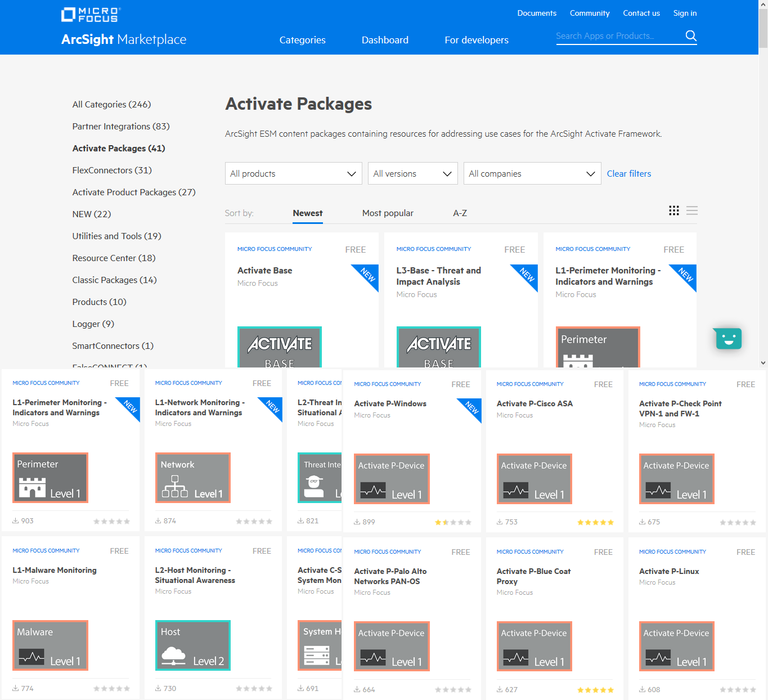Go to ArcSight Marketplace home title

pyautogui.click(x=124, y=39)
